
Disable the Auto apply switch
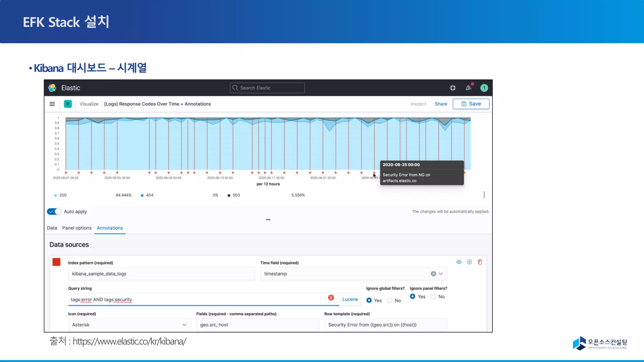[54, 211]
